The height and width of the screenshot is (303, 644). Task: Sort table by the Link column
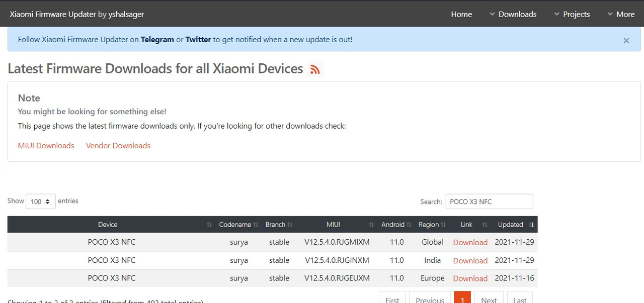click(x=470, y=225)
